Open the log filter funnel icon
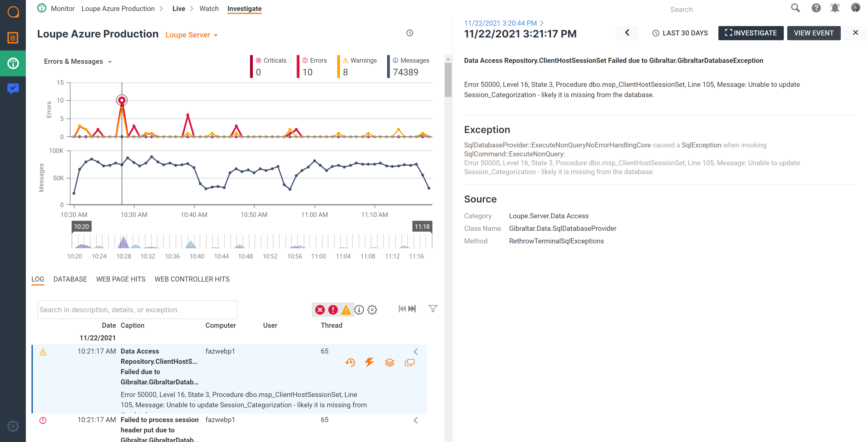Image resolution: width=868 pixels, height=442 pixels. (433, 308)
